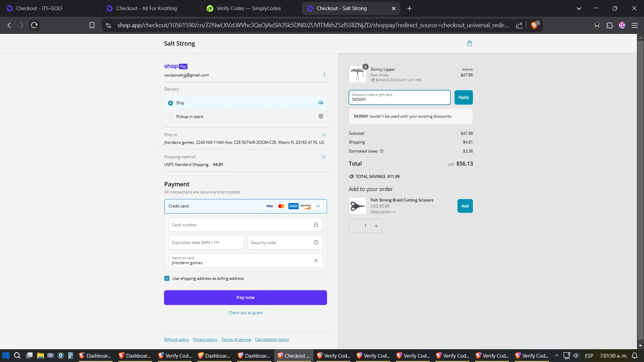This screenshot has width=644, height=362.
Task: Close the Checkout - Salt Strong tab
Action: click(394, 8)
